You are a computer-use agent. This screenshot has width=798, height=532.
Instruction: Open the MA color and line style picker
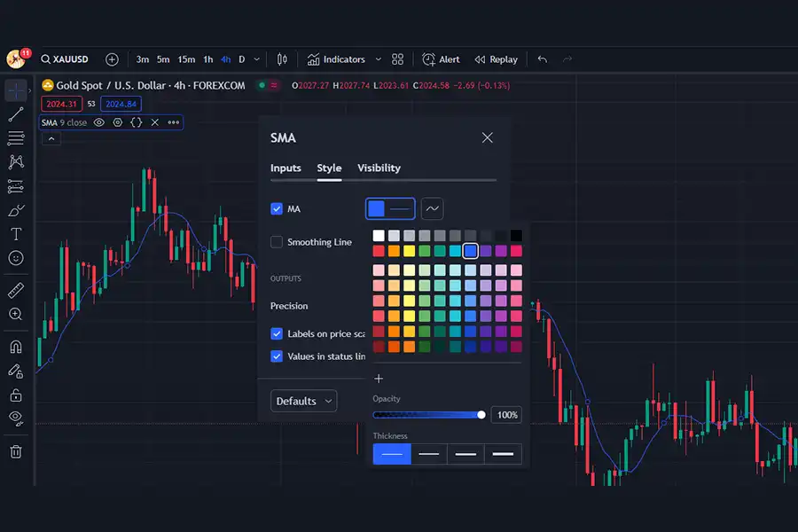pos(390,208)
